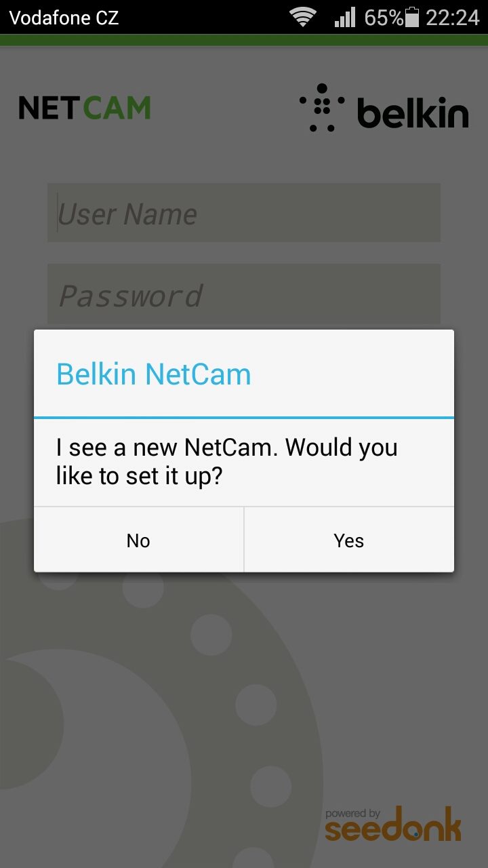Tap the large gray dial graphic
This screenshot has height=868, width=488.
(x=136, y=712)
